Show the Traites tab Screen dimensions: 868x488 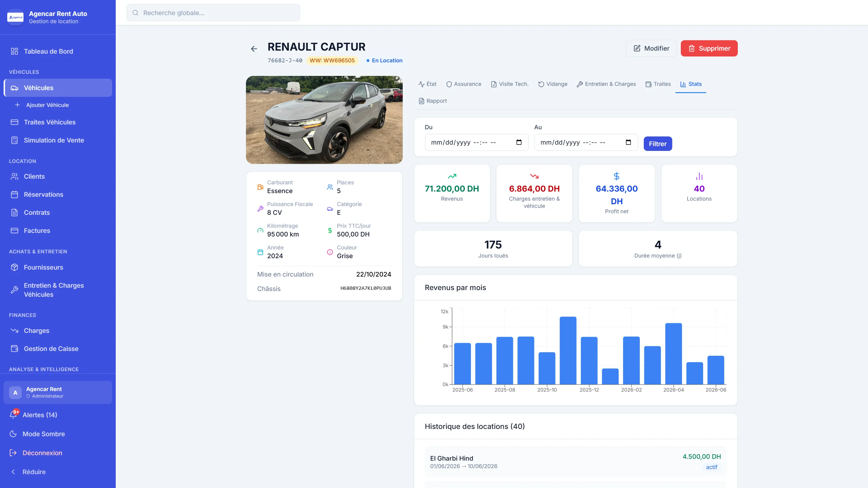658,84
